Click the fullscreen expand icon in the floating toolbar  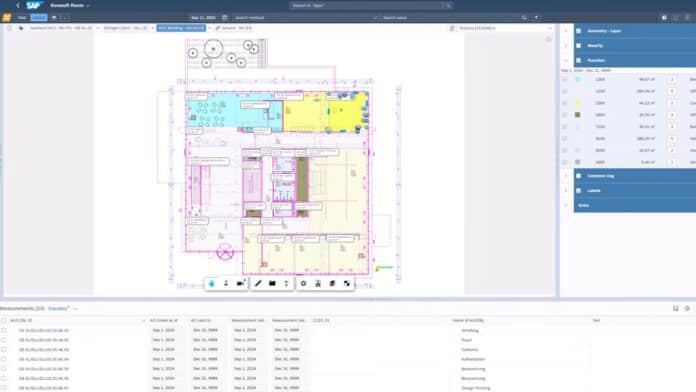(347, 283)
